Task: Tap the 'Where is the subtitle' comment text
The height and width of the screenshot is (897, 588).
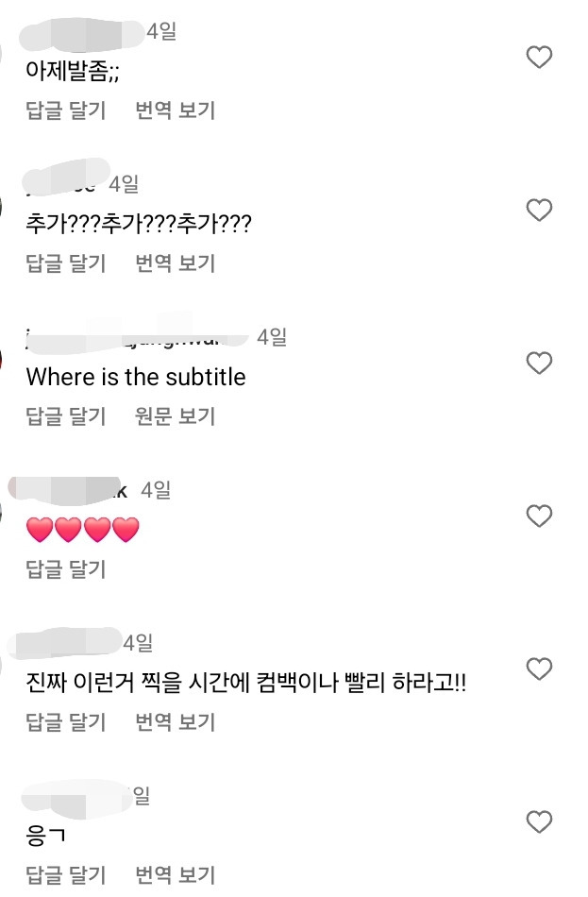Action: click(x=136, y=378)
